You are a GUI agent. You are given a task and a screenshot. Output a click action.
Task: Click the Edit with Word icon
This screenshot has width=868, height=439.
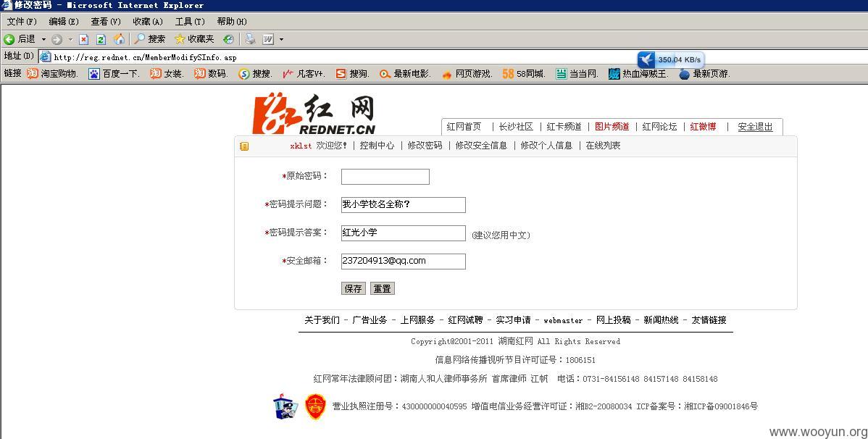coord(268,39)
